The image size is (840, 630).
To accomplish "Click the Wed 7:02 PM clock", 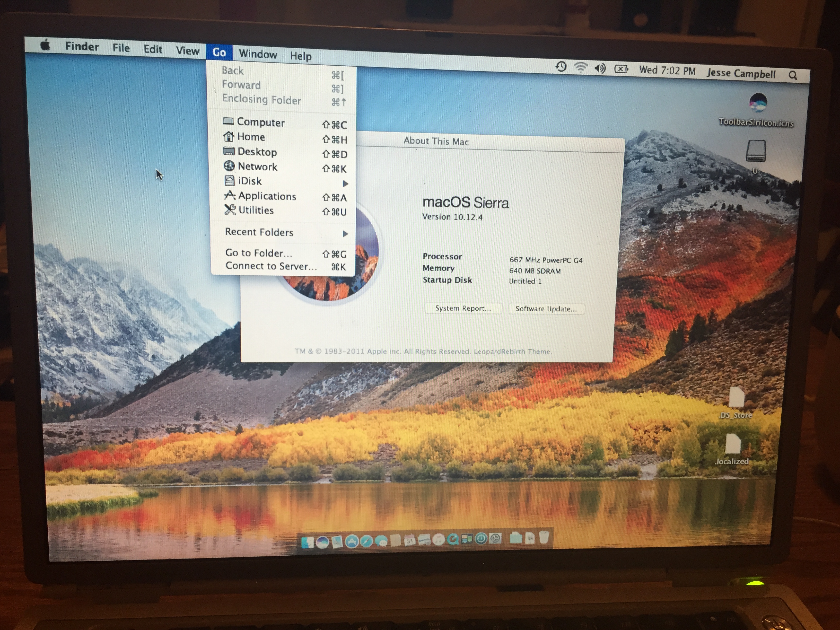I will [667, 71].
